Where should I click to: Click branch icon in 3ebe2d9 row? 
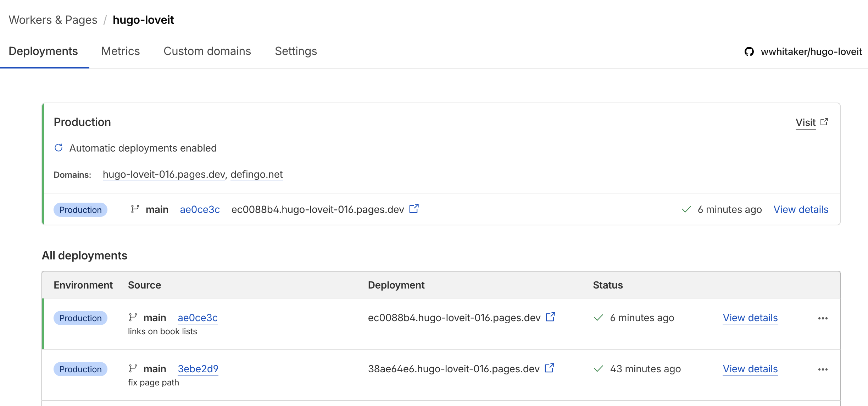[x=133, y=369]
